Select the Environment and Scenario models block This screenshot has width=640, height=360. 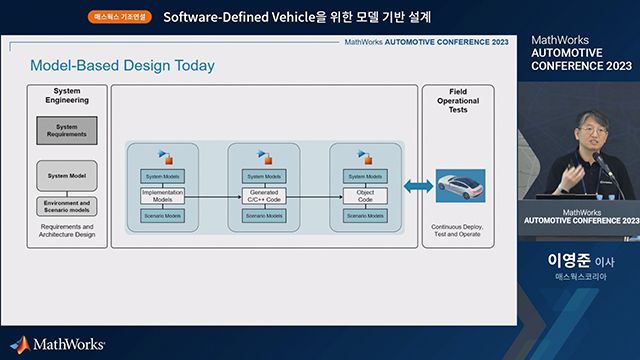[x=67, y=207]
